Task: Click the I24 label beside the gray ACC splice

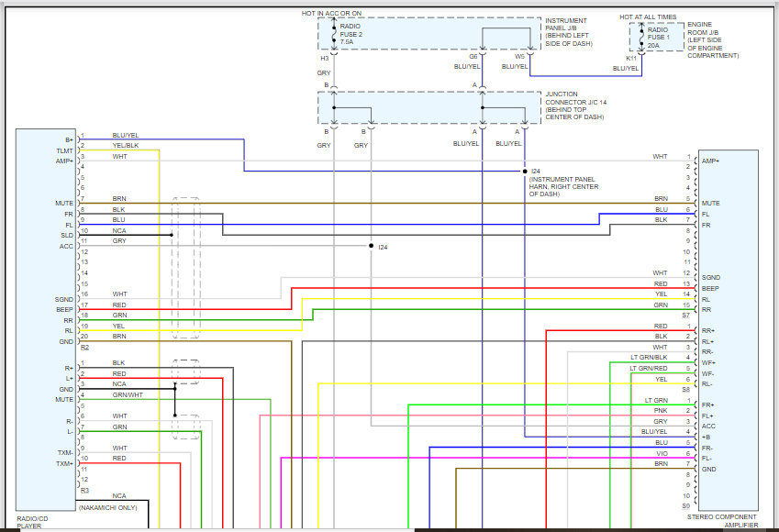Action: 383,248
